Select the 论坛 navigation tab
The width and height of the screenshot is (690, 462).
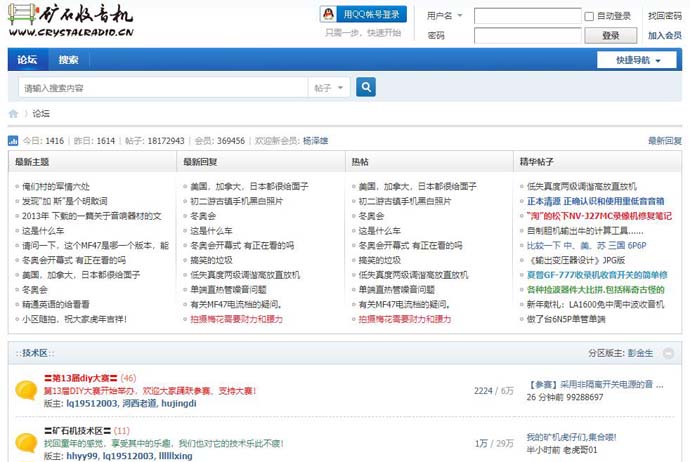click(x=27, y=59)
